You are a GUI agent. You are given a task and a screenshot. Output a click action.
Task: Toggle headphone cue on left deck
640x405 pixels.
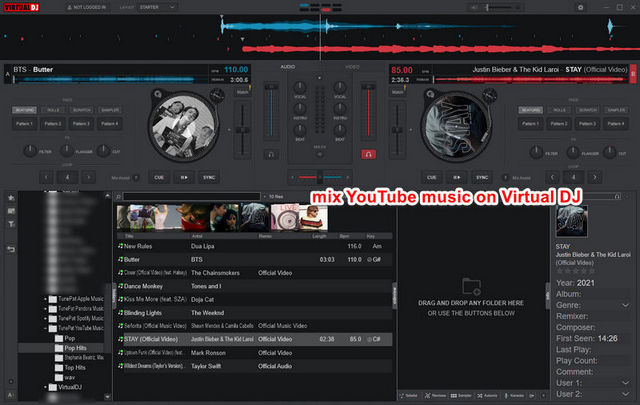(x=271, y=155)
